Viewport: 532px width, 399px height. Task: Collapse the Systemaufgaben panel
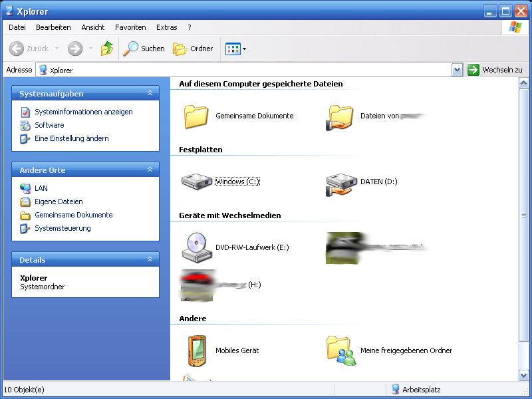pyautogui.click(x=150, y=93)
